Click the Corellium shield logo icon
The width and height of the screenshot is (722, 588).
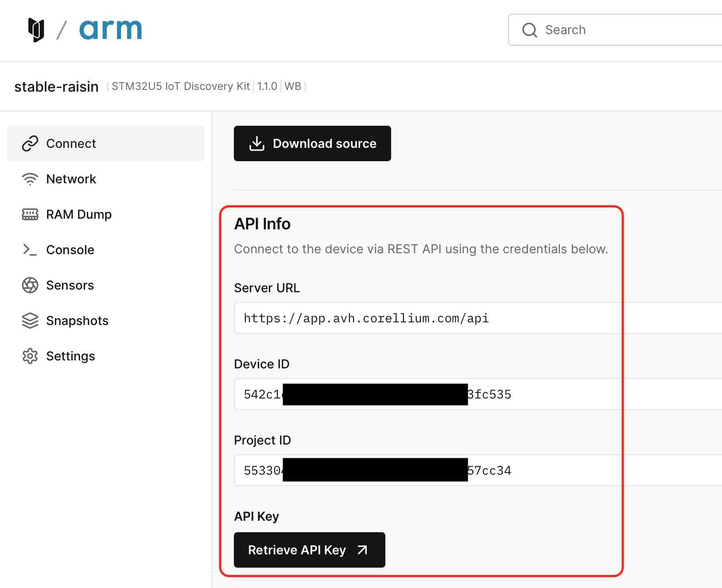coord(36,30)
